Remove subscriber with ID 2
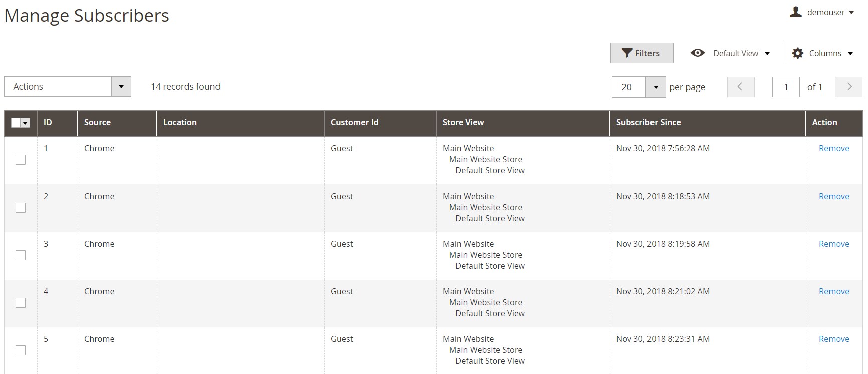Viewport: 868px width, 374px height. tap(834, 196)
